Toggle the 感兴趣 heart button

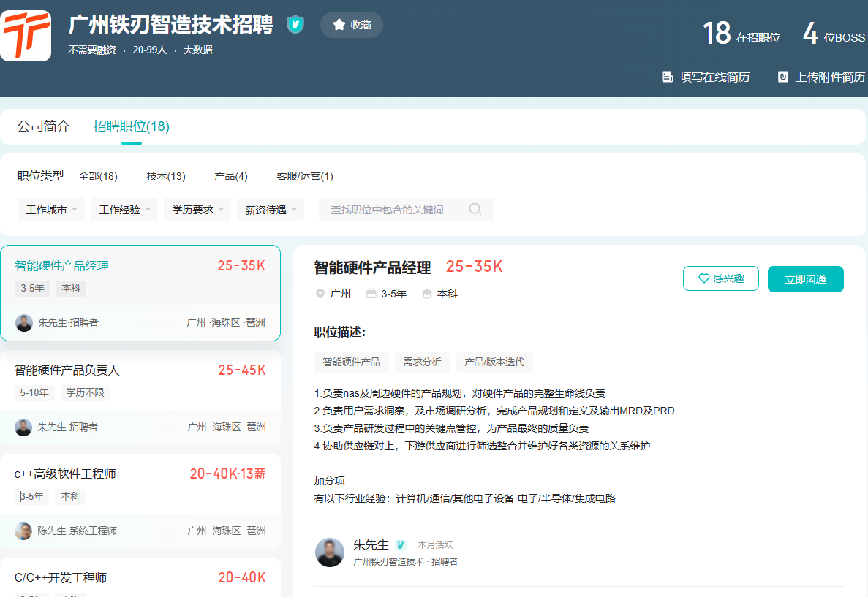click(x=720, y=278)
